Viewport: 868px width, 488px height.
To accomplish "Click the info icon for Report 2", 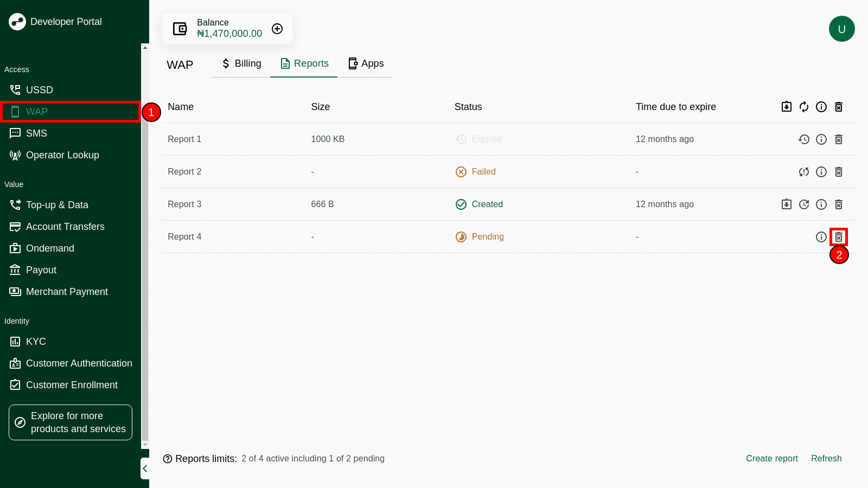I will (821, 172).
